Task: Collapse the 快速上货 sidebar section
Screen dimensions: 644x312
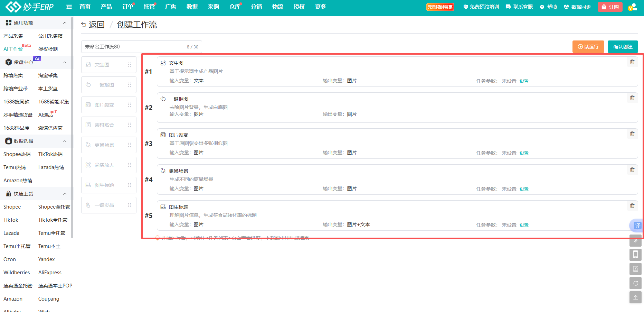Action: click(x=65, y=194)
